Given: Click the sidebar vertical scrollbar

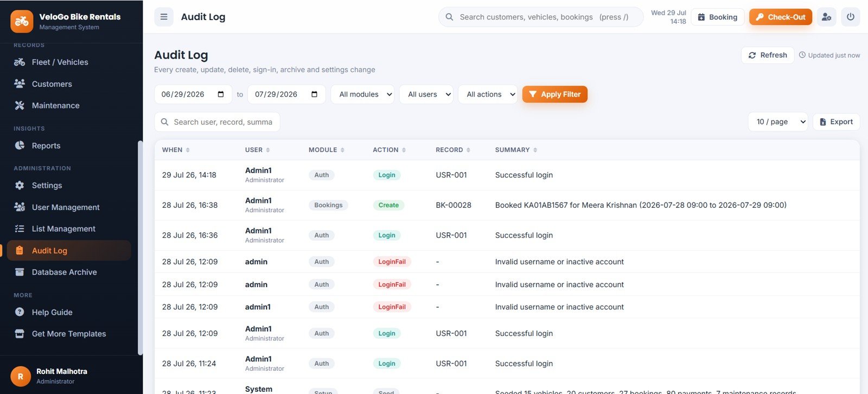Looking at the screenshot, I should tap(141, 247).
